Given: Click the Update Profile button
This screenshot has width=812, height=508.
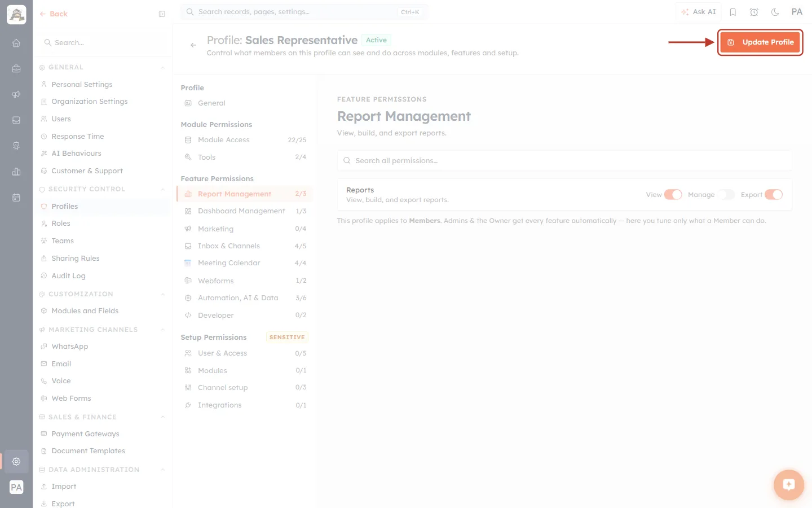Looking at the screenshot, I should pos(760,42).
